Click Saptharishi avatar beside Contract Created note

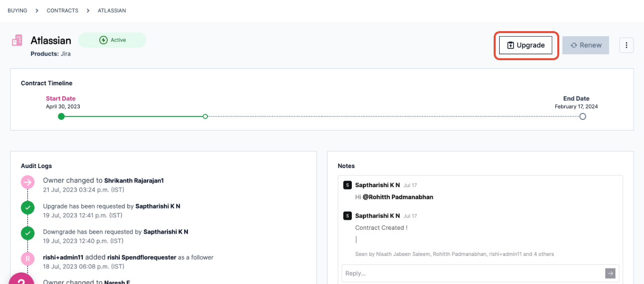347,216
